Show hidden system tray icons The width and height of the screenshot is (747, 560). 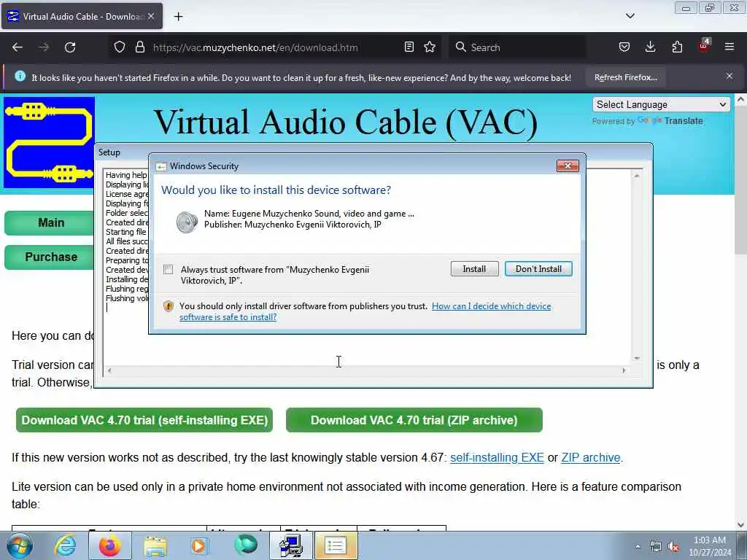(x=638, y=546)
